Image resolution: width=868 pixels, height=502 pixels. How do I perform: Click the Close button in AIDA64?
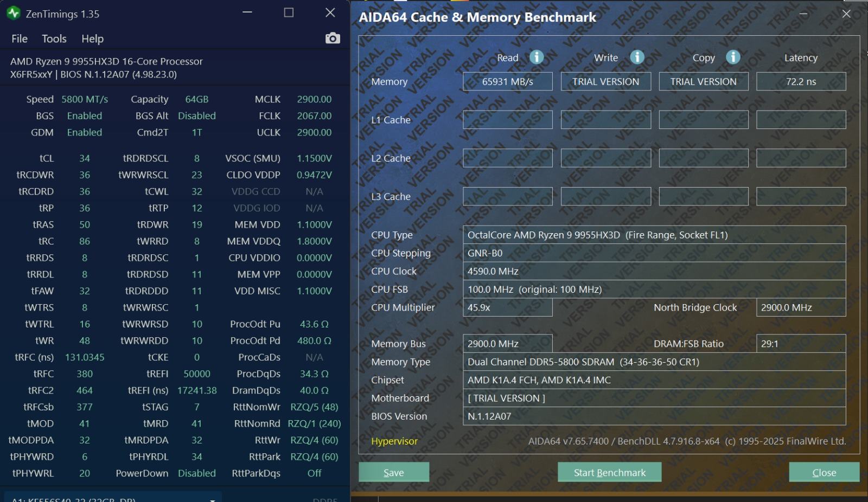(x=824, y=472)
